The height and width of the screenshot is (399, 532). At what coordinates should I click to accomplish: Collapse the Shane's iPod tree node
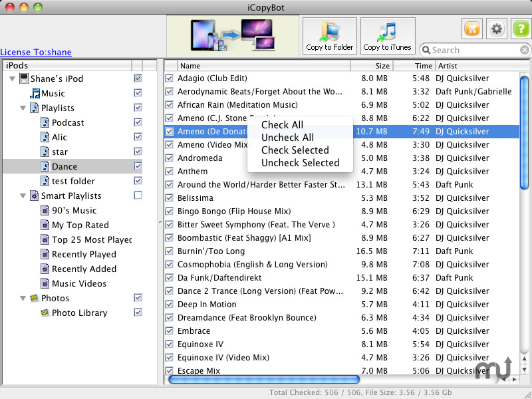click(13, 78)
